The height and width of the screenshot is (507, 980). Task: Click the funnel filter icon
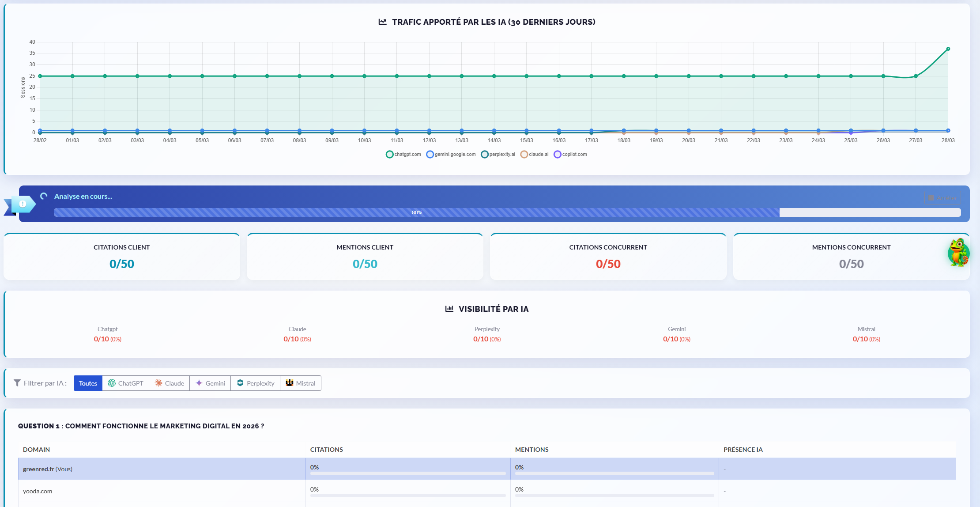pos(17,383)
